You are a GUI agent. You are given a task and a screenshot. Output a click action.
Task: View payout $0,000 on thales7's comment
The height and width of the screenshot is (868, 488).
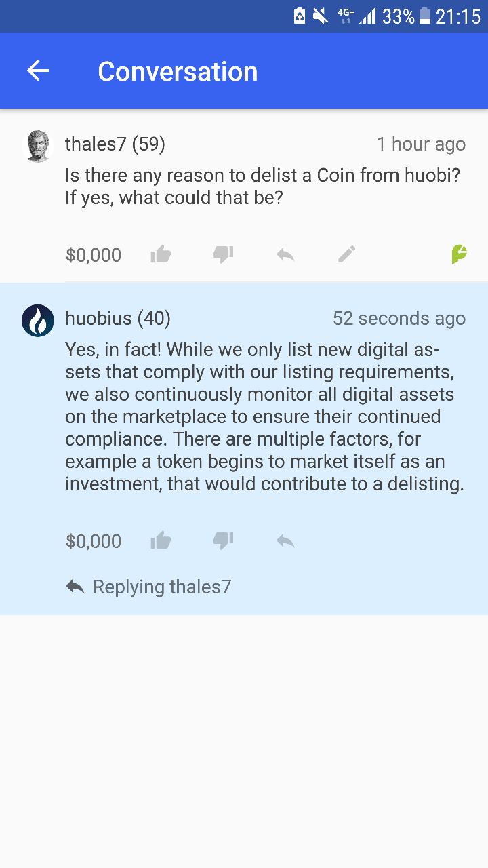[x=94, y=255]
